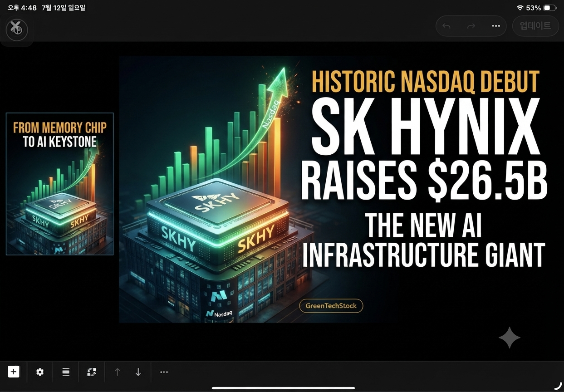This screenshot has width=564, height=392.
Task: Move the block down with the arrow
Action: 138,372
